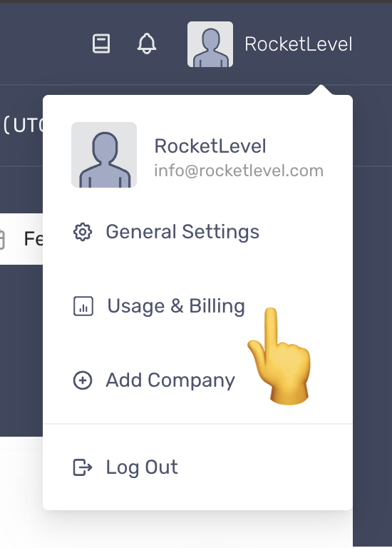The image size is (392, 548).
Task: Click the info@rocketlevel.com email address
Action: pyautogui.click(x=239, y=171)
